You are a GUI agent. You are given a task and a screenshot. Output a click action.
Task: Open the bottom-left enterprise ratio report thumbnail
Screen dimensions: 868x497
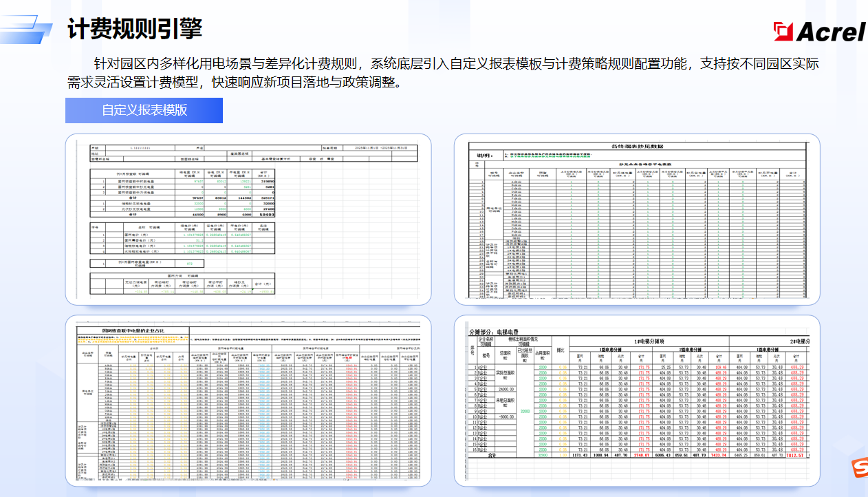coord(248,401)
